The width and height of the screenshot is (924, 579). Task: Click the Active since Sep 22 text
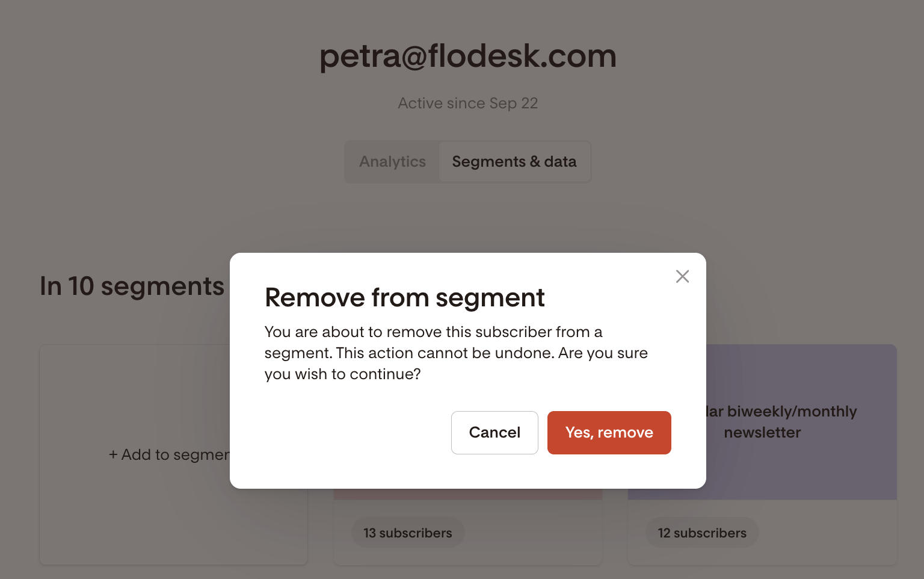468,103
